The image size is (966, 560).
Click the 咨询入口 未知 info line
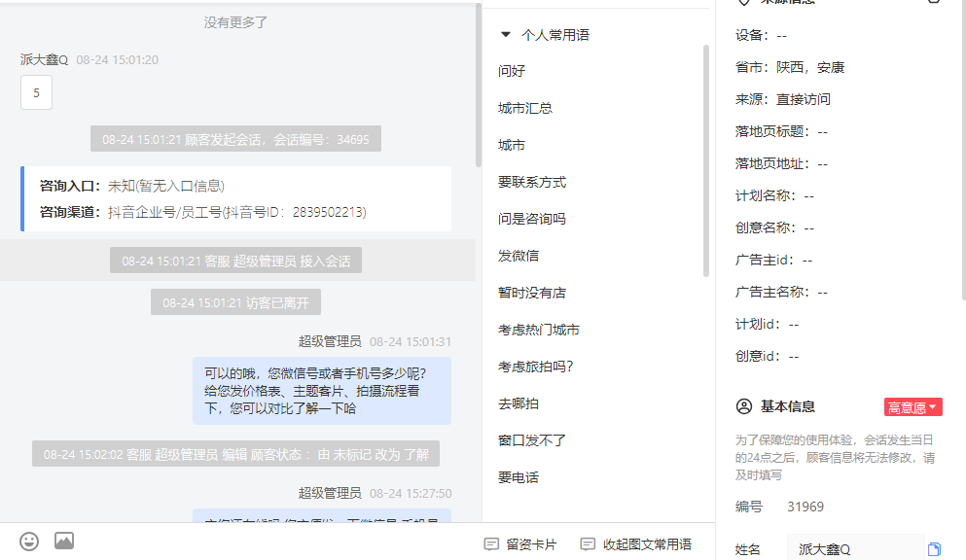click(x=132, y=186)
